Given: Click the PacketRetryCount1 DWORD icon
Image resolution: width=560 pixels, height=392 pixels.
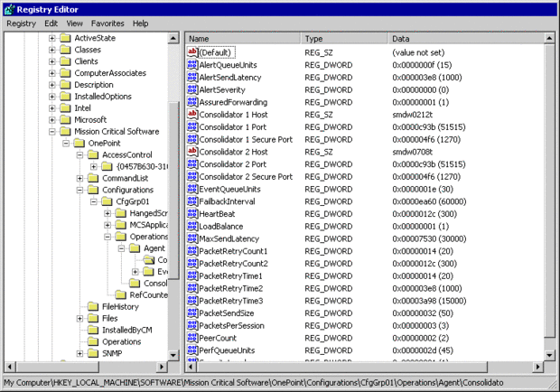Looking at the screenshot, I should 192,251.
